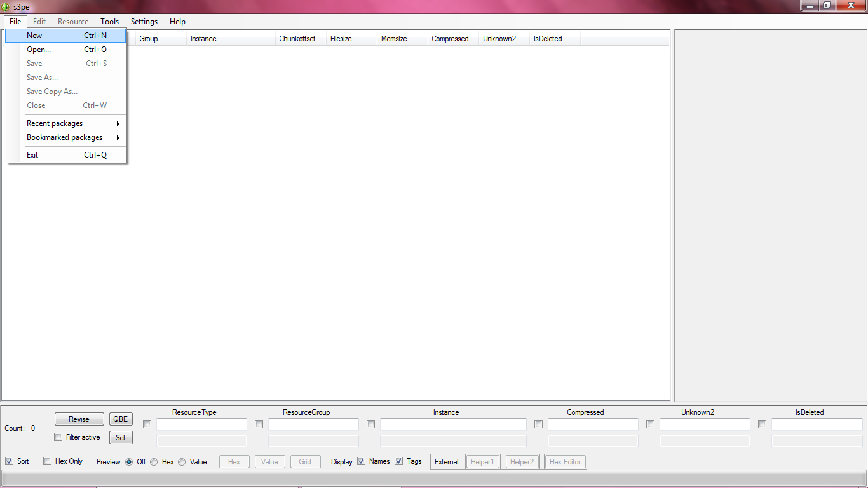Screen dimensions: 868x488
Task: Enable the Filter active checkbox
Action: pyautogui.click(x=58, y=437)
